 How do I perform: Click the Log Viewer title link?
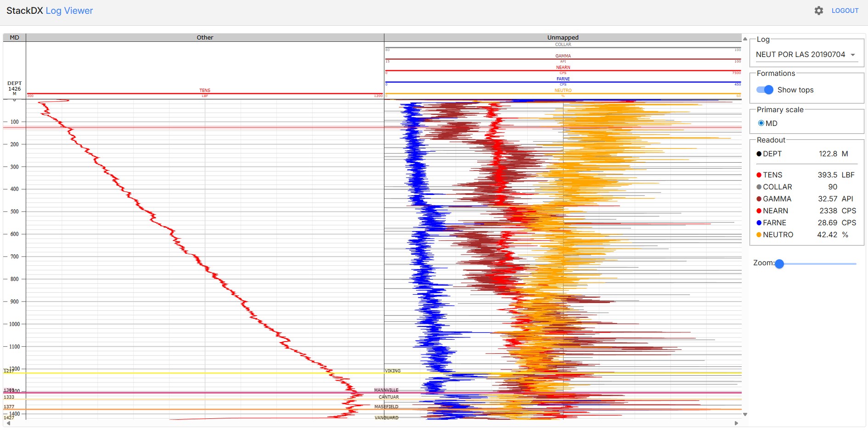(x=69, y=11)
